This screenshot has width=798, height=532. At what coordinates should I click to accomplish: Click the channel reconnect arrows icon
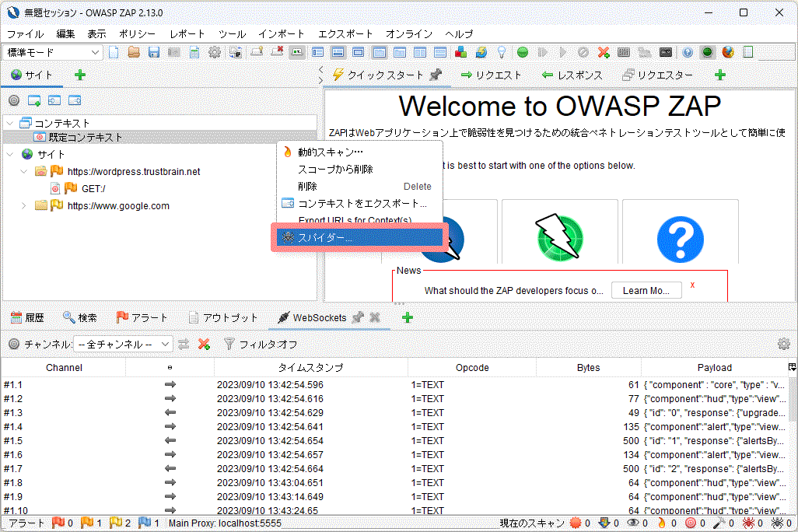184,345
